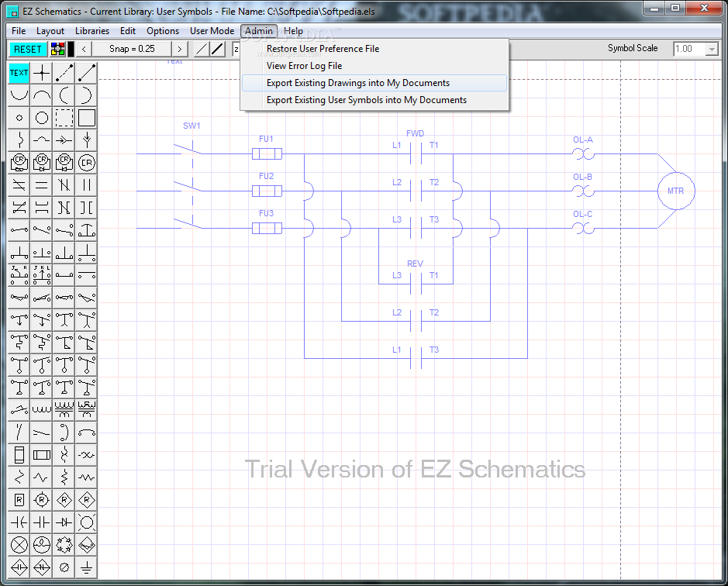Click the Symbol Scale 1.00 field
Screen dimensions: 728x586
click(x=689, y=49)
